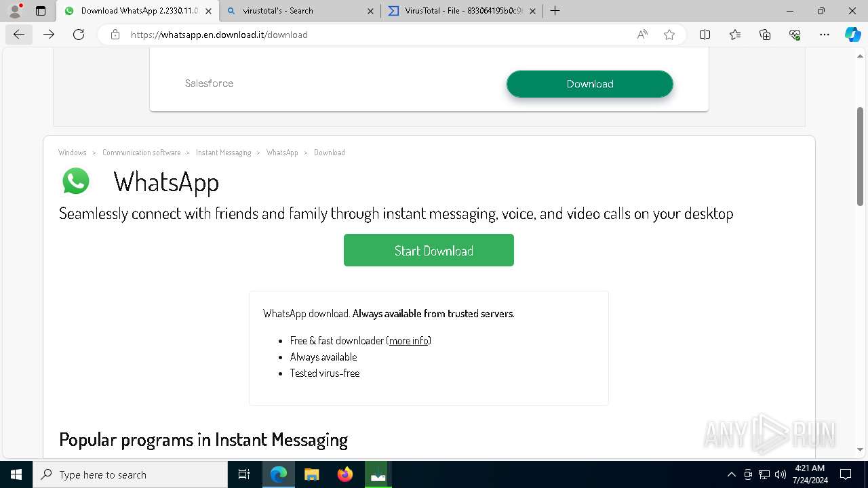Image resolution: width=868 pixels, height=488 pixels.
Task: Open Windows breadcrumb link
Action: click(x=73, y=152)
